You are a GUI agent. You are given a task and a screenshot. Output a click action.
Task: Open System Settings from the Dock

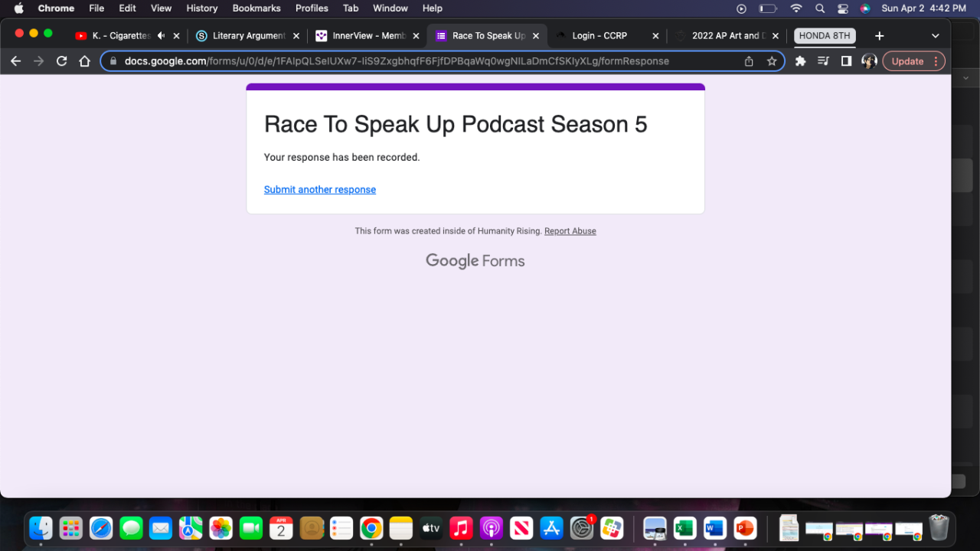(x=582, y=528)
